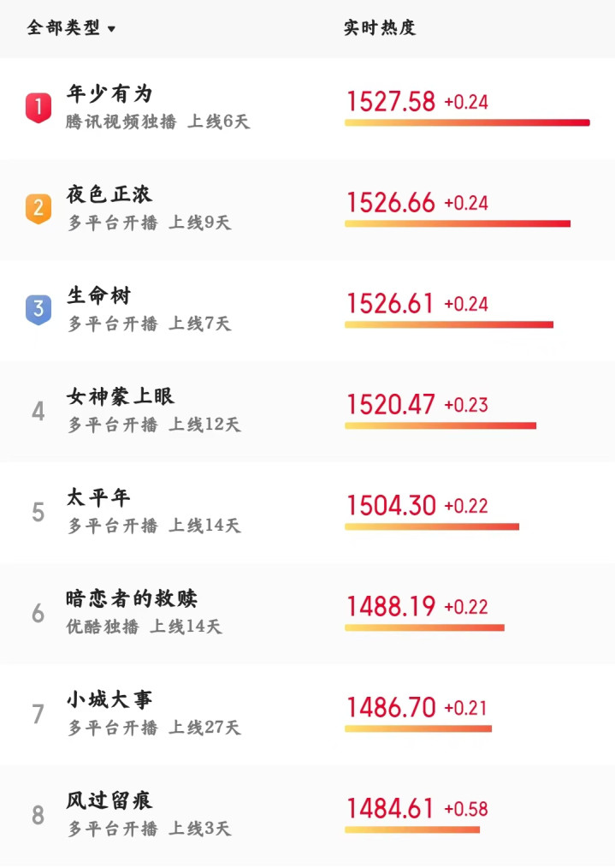Open the show 夜色正浓
Viewport: 615px width, 868px height.
tap(109, 195)
